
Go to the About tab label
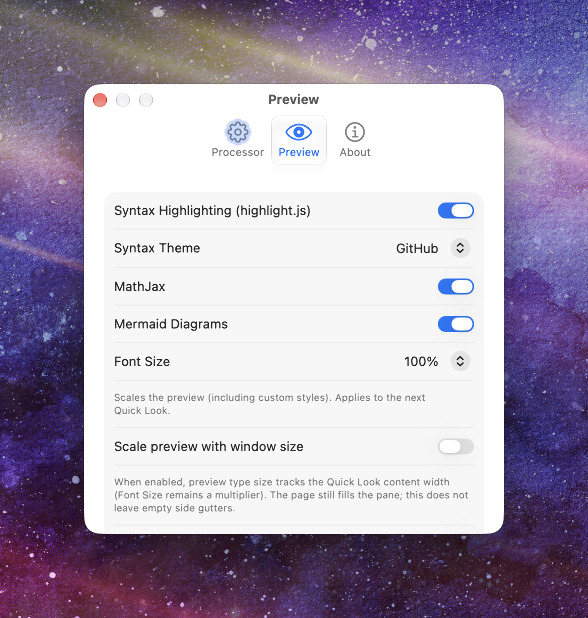(x=355, y=152)
